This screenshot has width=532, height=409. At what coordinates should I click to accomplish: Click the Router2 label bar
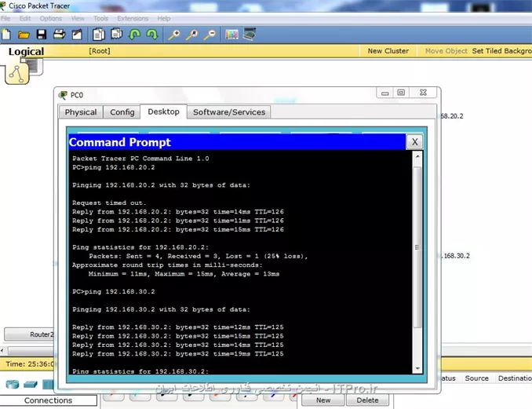(x=29, y=334)
